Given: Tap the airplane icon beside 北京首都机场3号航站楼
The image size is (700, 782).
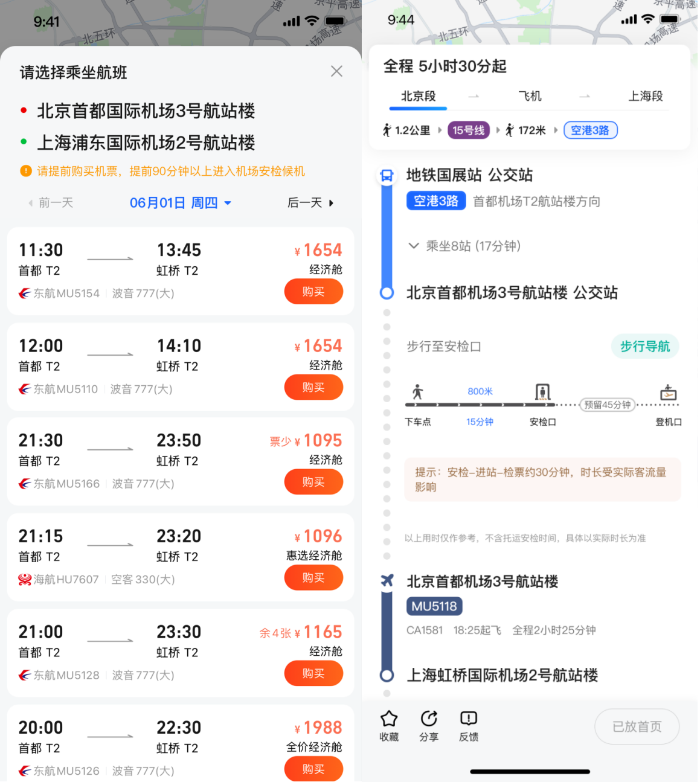Looking at the screenshot, I should pyautogui.click(x=387, y=581).
